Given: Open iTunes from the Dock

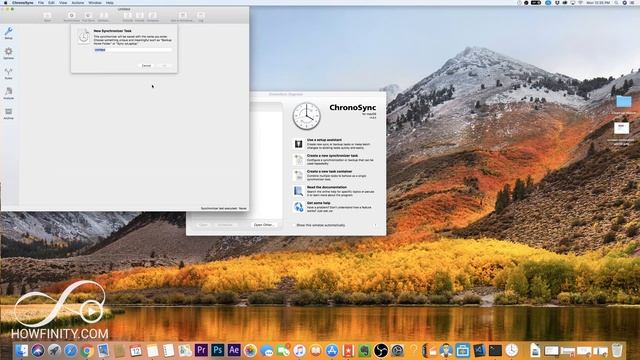Looking at the screenshot, I should (x=299, y=350).
